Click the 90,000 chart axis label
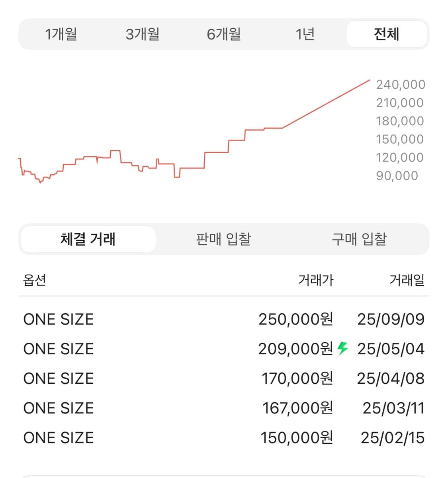 click(397, 176)
